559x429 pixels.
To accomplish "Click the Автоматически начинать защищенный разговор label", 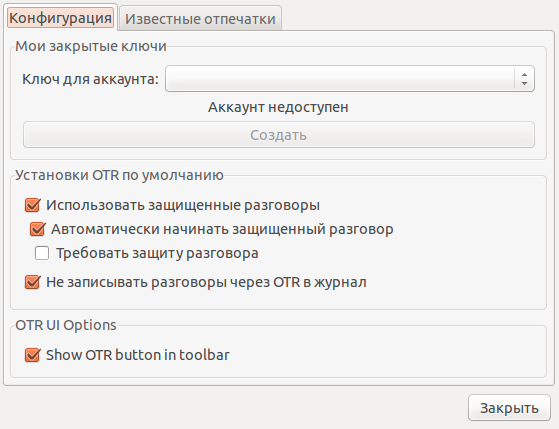I will (x=222, y=229).
